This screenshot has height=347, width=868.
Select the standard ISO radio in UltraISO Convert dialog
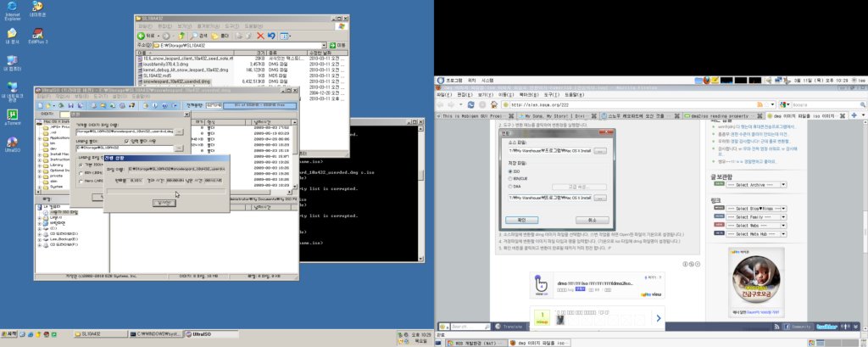click(81, 165)
